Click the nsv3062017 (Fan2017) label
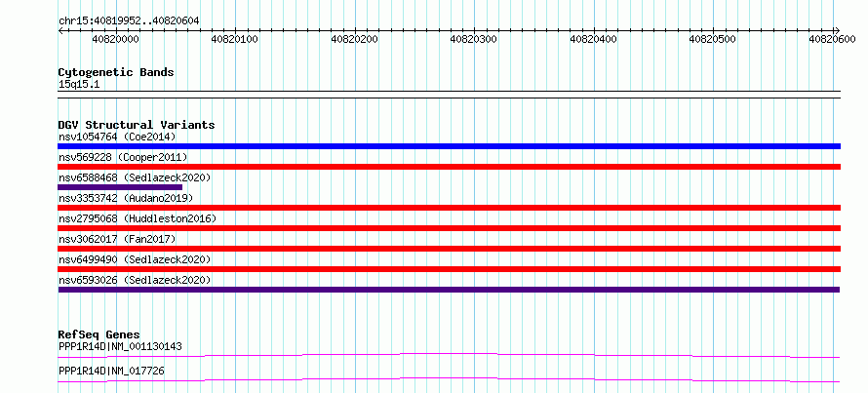Viewport: 868px width, 393px height. click(x=117, y=239)
